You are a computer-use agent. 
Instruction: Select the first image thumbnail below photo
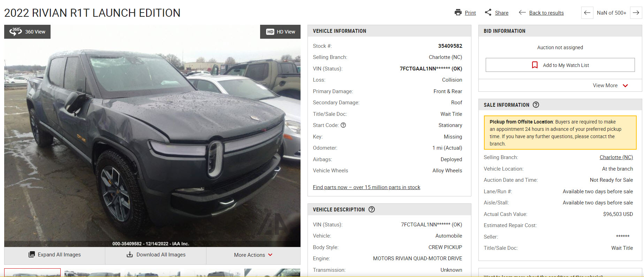pos(32,272)
